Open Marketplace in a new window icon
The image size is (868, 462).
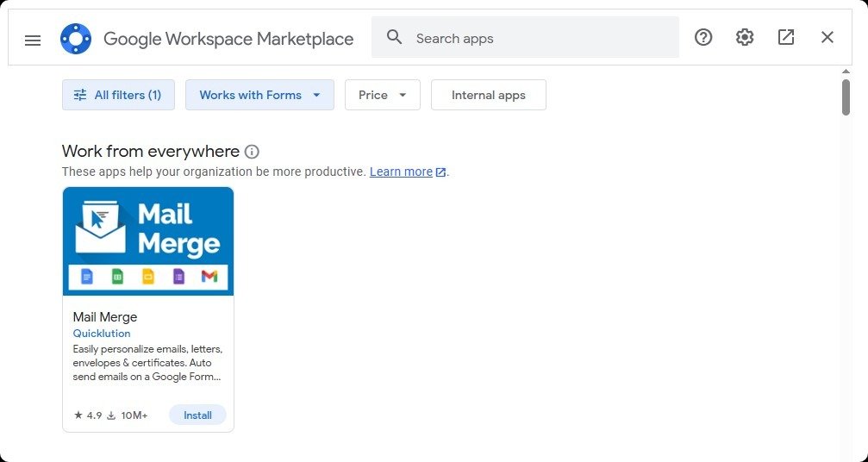coord(786,38)
